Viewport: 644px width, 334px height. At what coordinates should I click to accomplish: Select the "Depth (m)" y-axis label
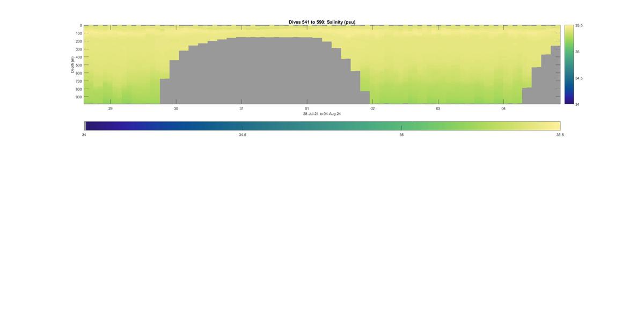click(72, 64)
